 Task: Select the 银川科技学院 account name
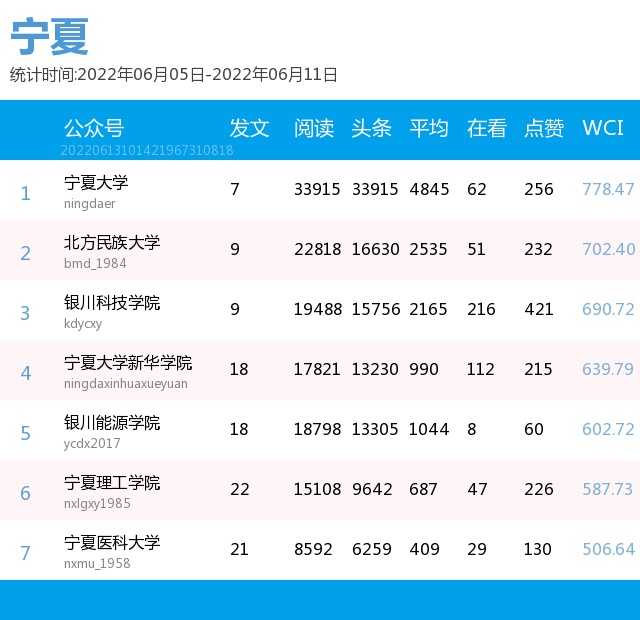(x=112, y=303)
